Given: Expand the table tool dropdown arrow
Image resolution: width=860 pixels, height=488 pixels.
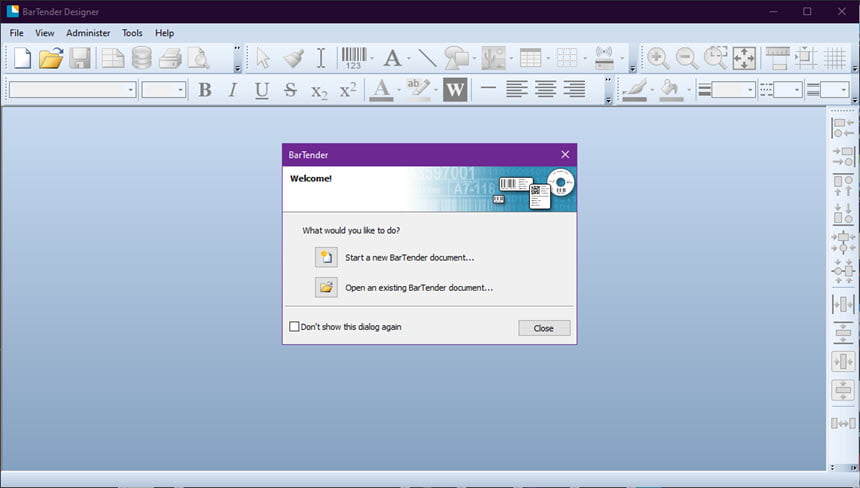Looking at the screenshot, I should [x=547, y=58].
